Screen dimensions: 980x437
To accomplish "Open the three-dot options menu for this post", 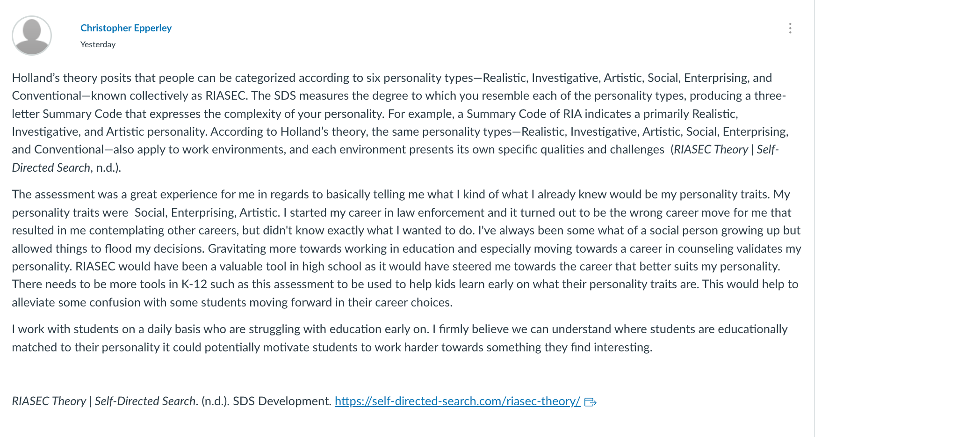I will (790, 28).
